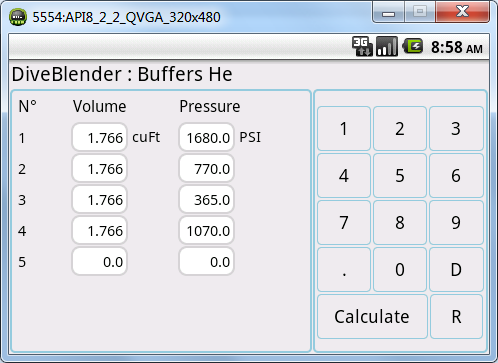Click the Android emulator window icon

[18, 17]
